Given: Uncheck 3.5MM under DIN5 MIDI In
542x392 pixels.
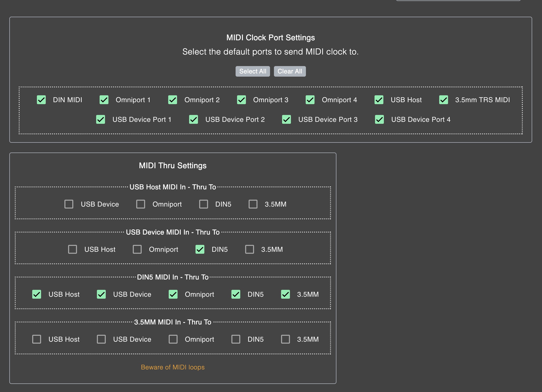Looking at the screenshot, I should pos(286,294).
